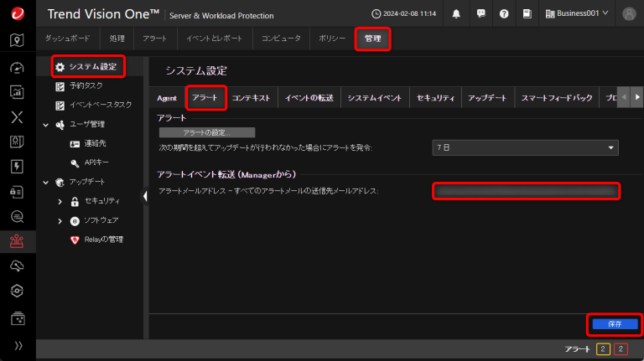The height and width of the screenshot is (361, 644).
Task: Open the speedometer dashboard icon in left rail
Action: coord(17,68)
